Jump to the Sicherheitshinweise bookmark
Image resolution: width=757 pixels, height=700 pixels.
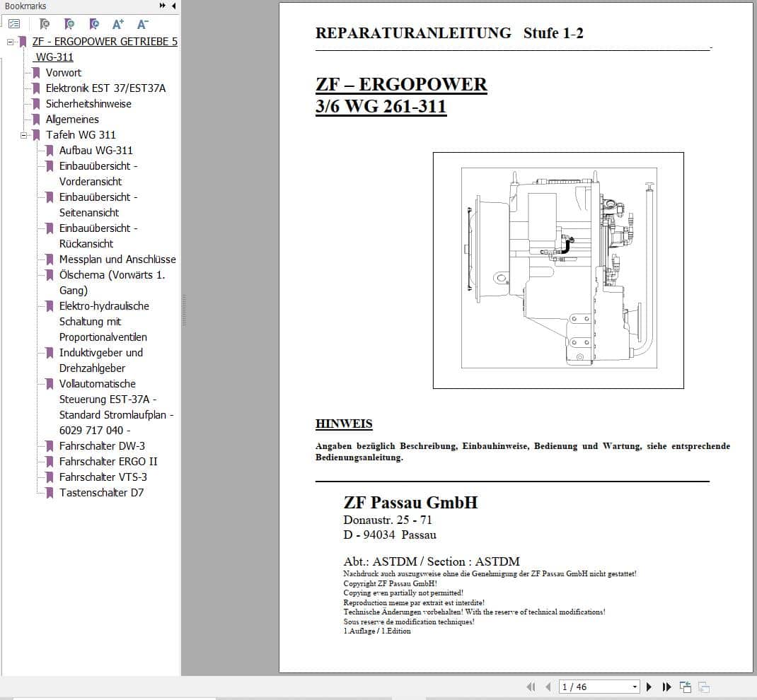(88, 104)
